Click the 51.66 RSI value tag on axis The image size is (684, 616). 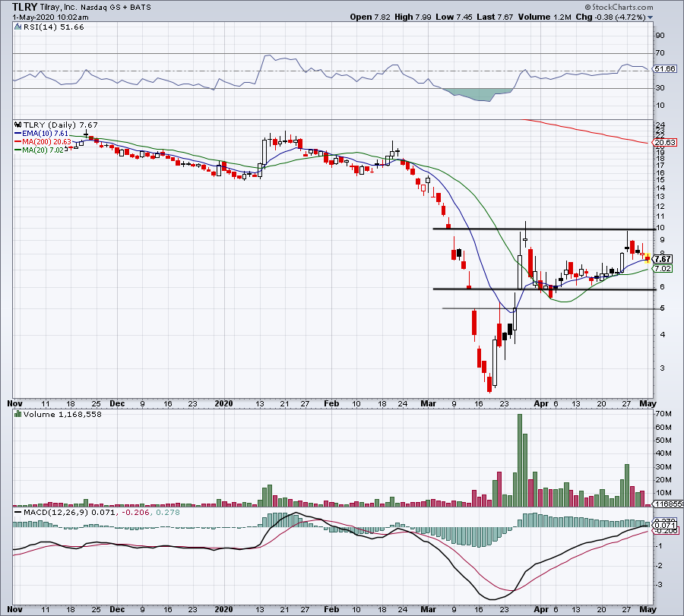[x=664, y=69]
